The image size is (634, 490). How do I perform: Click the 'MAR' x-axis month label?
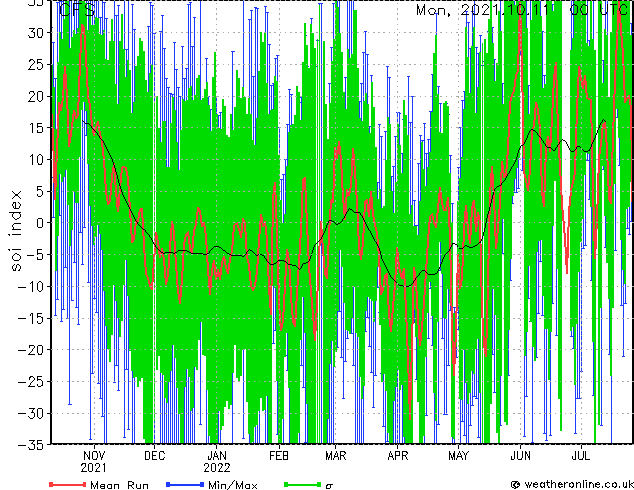(x=336, y=456)
